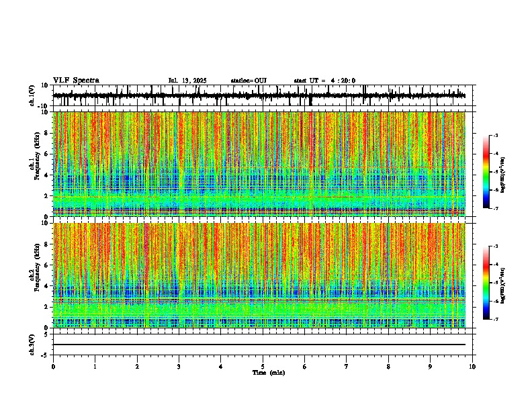Select the "station=OUJ" header label
This screenshot has width=532, height=411.
249,81
